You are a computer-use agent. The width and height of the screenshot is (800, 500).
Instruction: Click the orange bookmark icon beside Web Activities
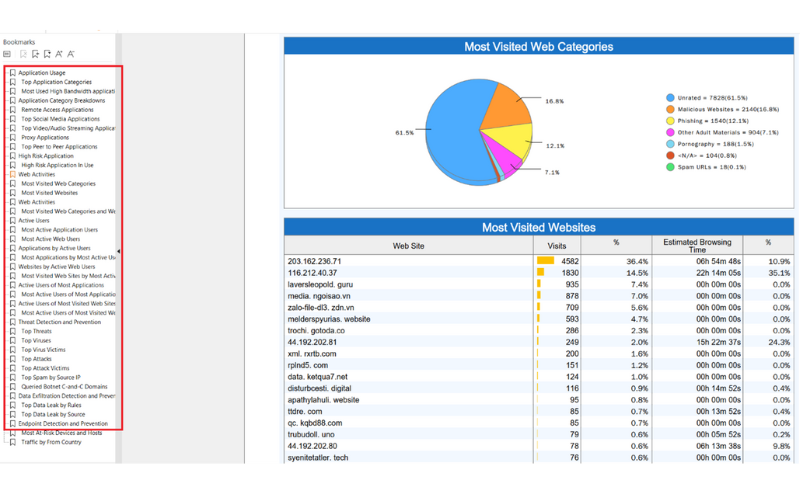13,174
